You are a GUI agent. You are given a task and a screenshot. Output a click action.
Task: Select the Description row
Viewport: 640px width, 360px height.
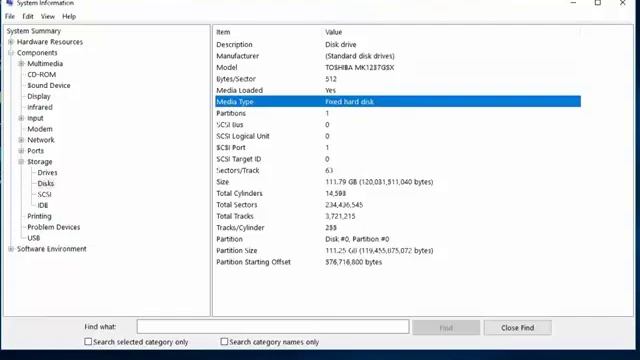398,44
